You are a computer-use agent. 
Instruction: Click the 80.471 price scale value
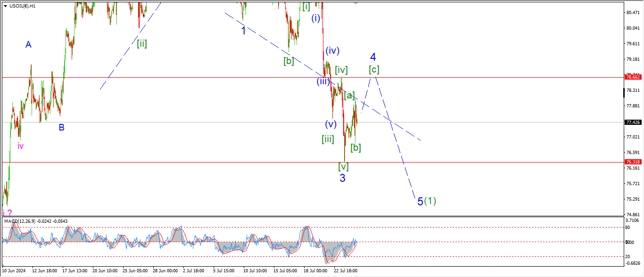pyautogui.click(x=632, y=13)
